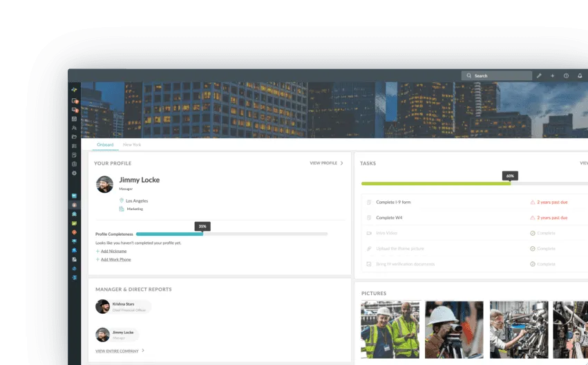This screenshot has width=588, height=365.
Task: Open the Complete W4 task
Action: pos(389,218)
